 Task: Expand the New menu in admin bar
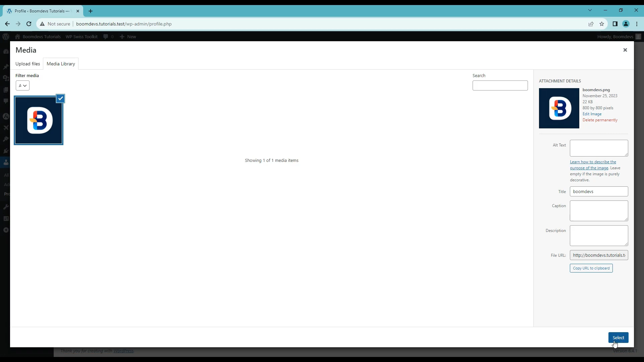[x=128, y=37]
